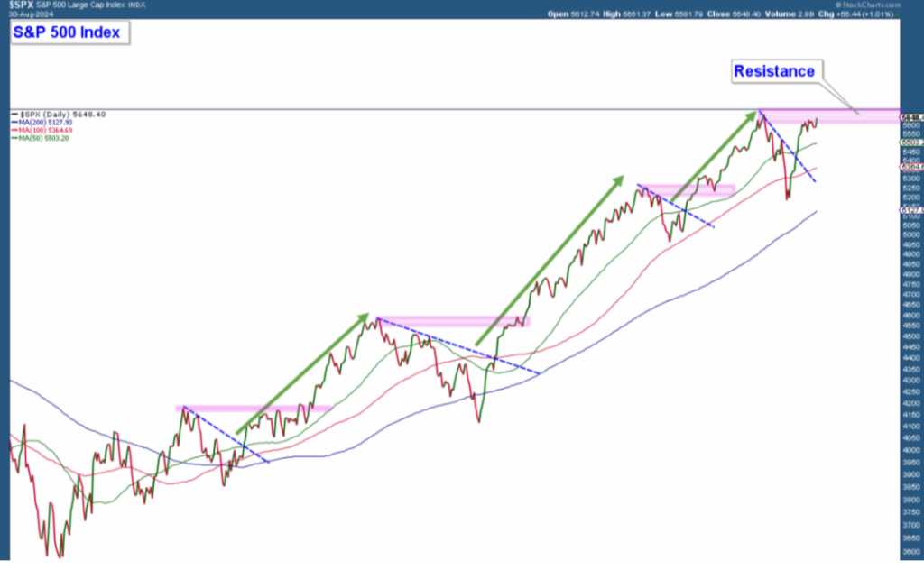
Task: Select the pink zone near the 4200 level
Action: point(254,409)
